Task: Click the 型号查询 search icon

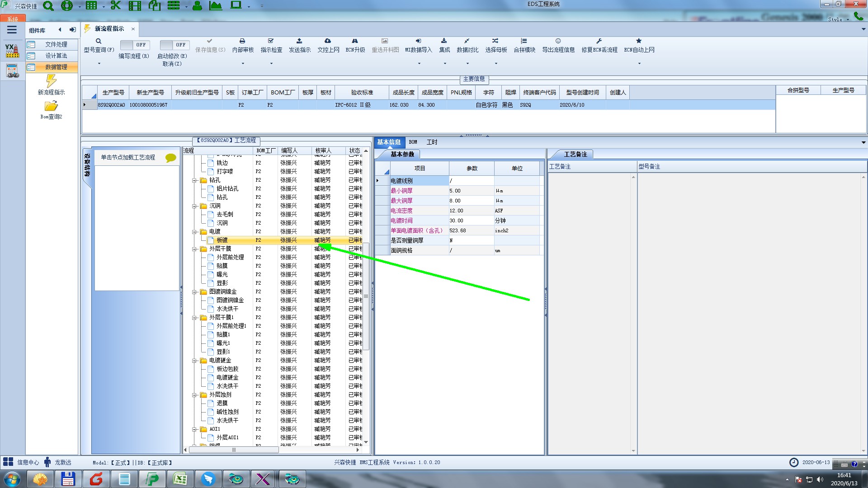Action: pyautogui.click(x=99, y=41)
